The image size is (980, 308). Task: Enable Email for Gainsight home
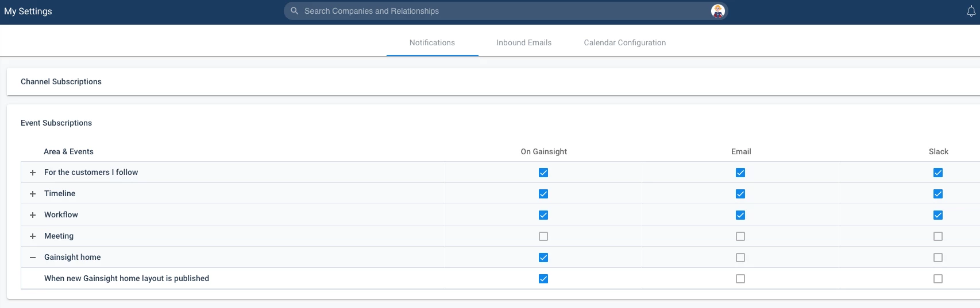point(740,258)
